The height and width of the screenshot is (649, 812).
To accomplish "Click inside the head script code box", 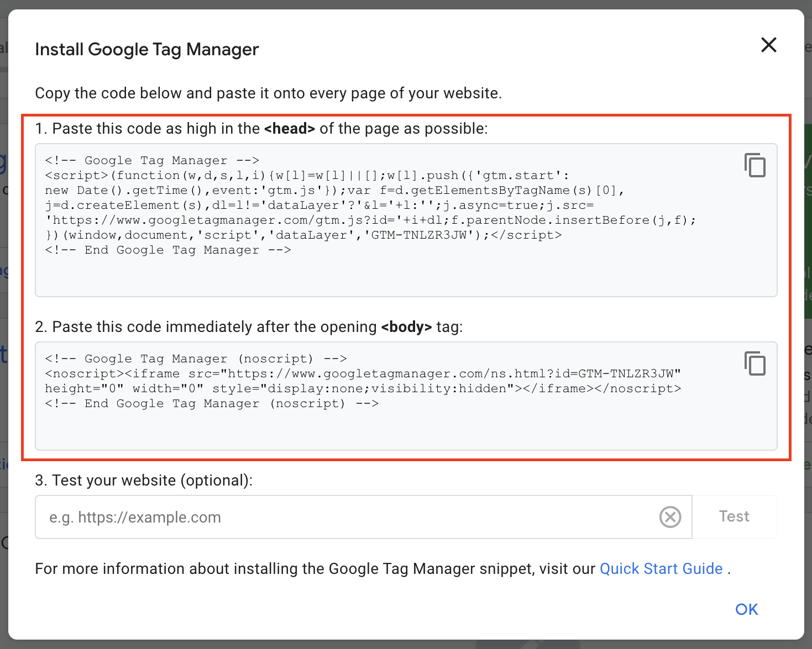I will point(406,220).
